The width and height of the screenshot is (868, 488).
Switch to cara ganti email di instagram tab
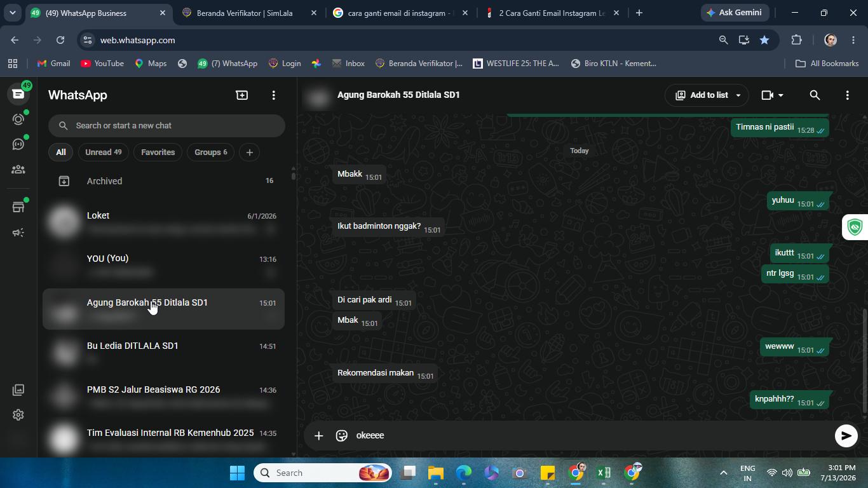click(x=400, y=13)
